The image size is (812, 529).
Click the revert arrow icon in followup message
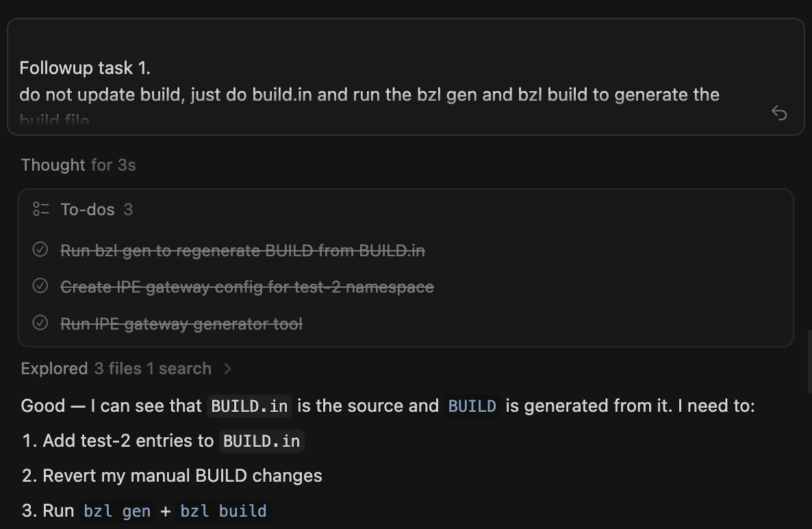(778, 112)
